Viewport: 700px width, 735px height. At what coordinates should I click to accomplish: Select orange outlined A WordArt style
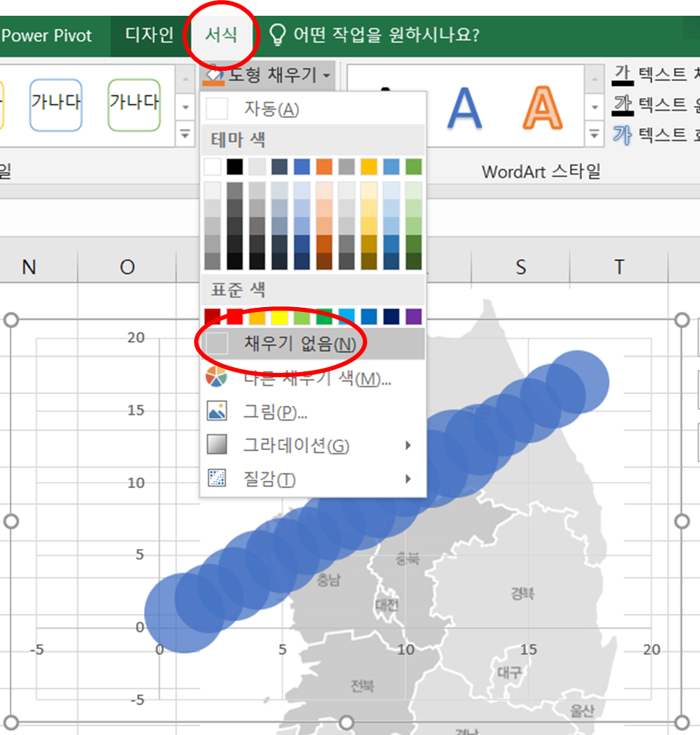click(x=543, y=108)
